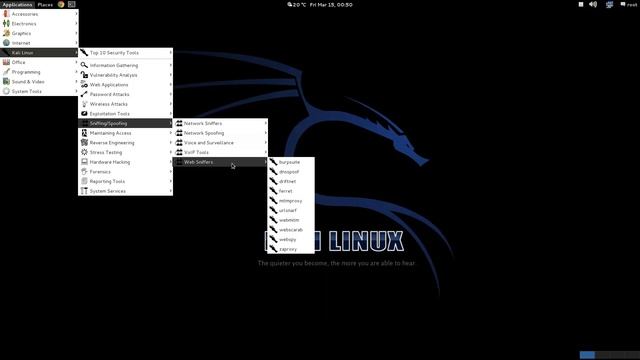The height and width of the screenshot is (360, 640).
Task: Open the Accessories category
Action: 40,14
